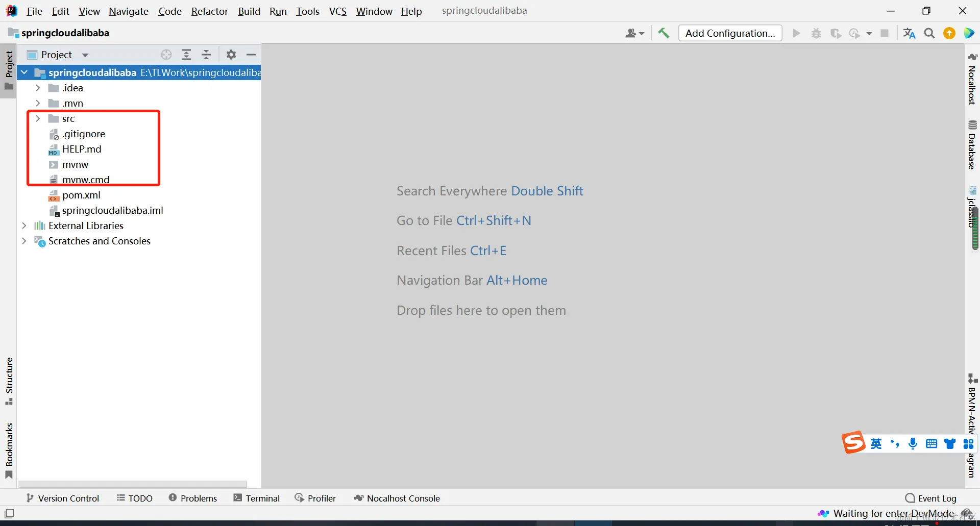Image resolution: width=980 pixels, height=526 pixels.
Task: Expand Scratches and Consoles node
Action: (24, 241)
